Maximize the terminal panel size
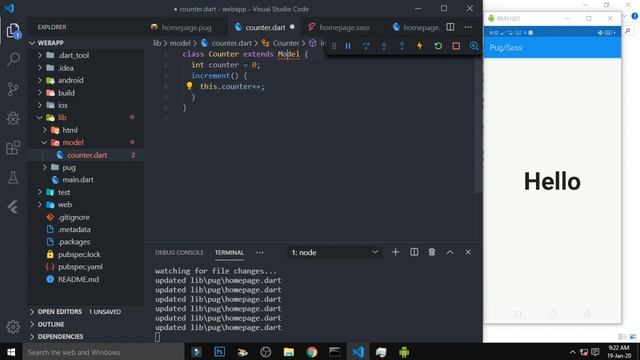 point(450,252)
